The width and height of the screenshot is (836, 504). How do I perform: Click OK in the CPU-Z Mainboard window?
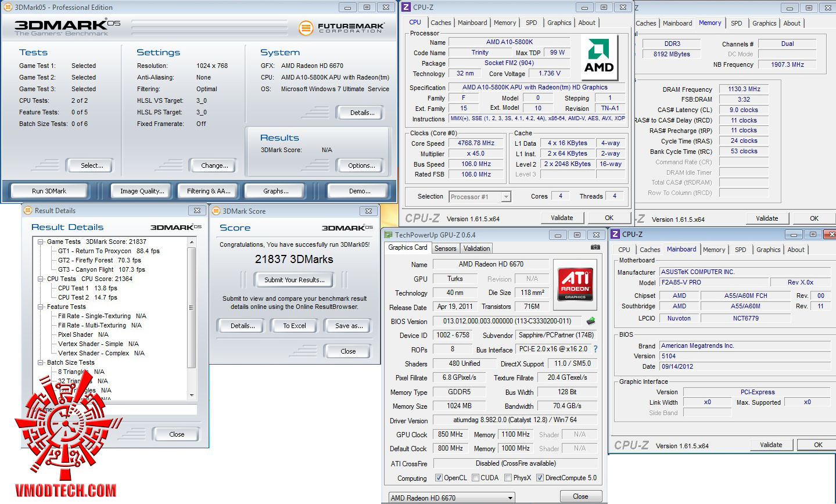(818, 445)
